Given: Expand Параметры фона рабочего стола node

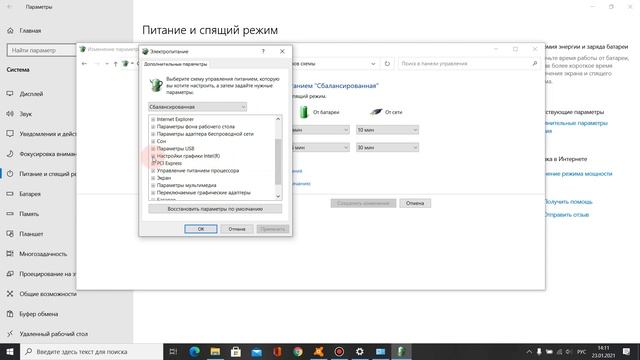Looking at the screenshot, I should coord(153,127).
